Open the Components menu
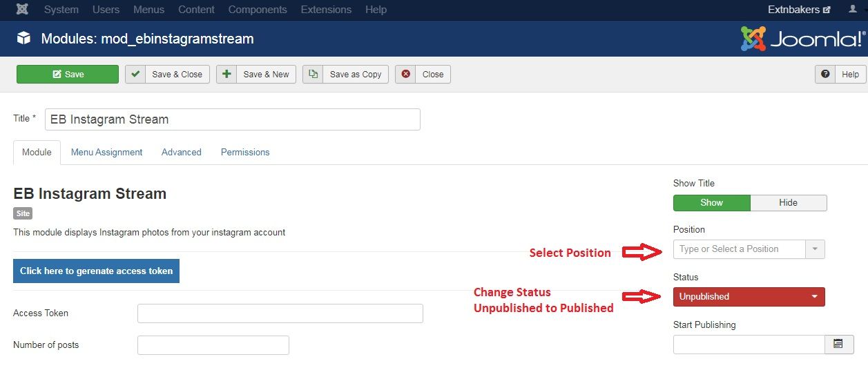The width and height of the screenshot is (868, 368). 258,10
